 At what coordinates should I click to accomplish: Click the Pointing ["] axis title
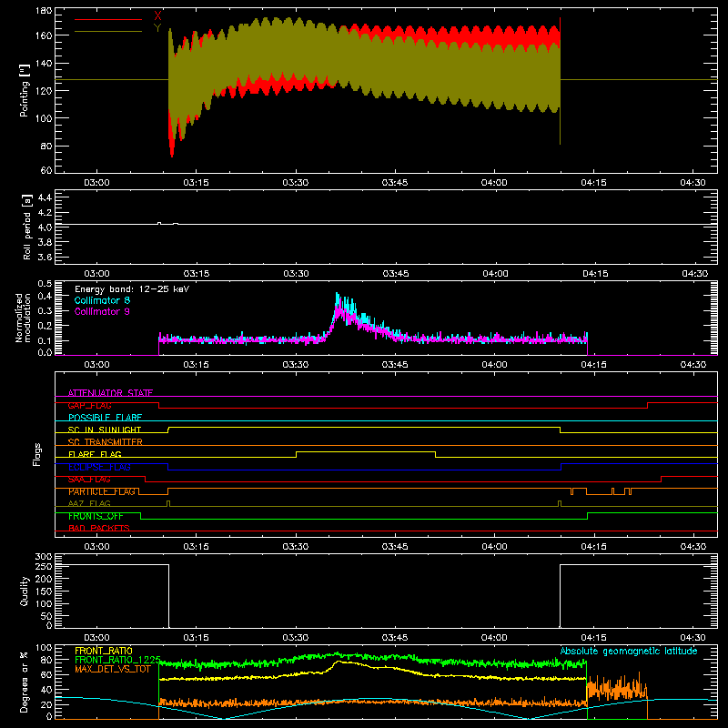[x=25, y=90]
